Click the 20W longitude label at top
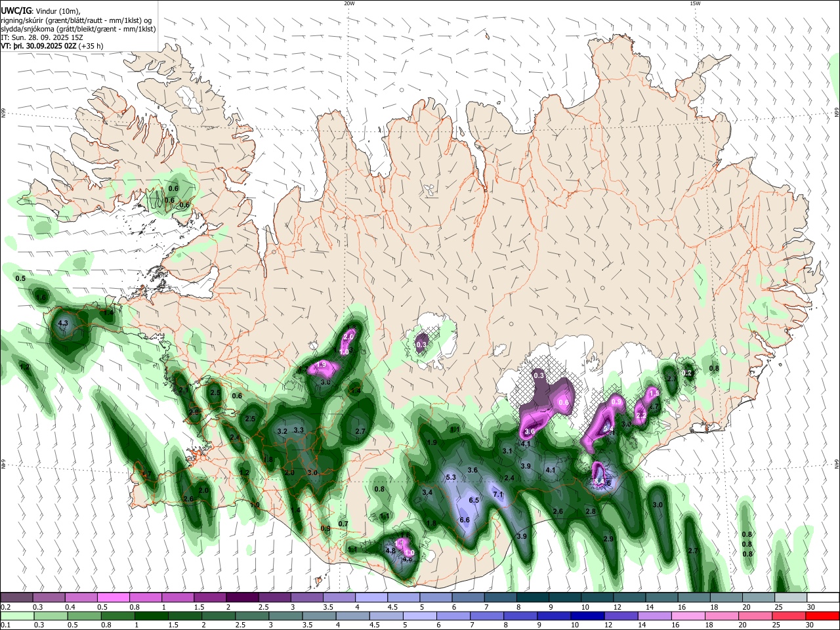This screenshot has width=840, height=630. point(349,3)
